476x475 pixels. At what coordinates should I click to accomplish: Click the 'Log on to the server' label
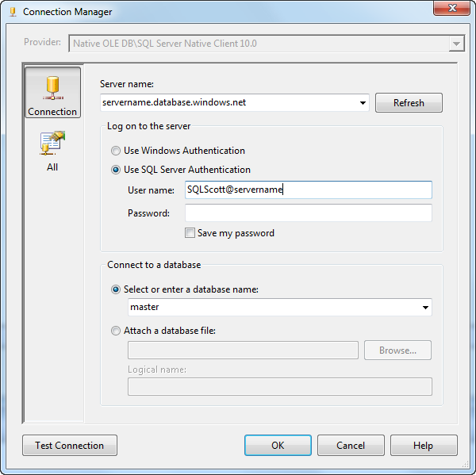point(149,126)
